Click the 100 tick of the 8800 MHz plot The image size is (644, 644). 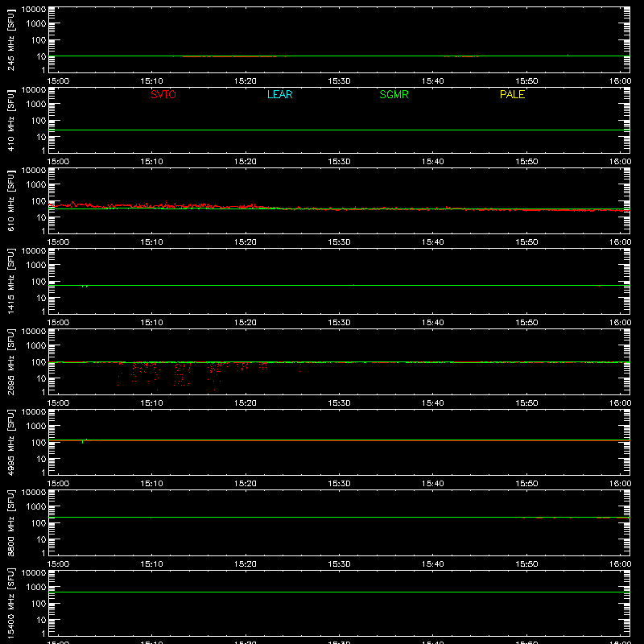pos(39,522)
